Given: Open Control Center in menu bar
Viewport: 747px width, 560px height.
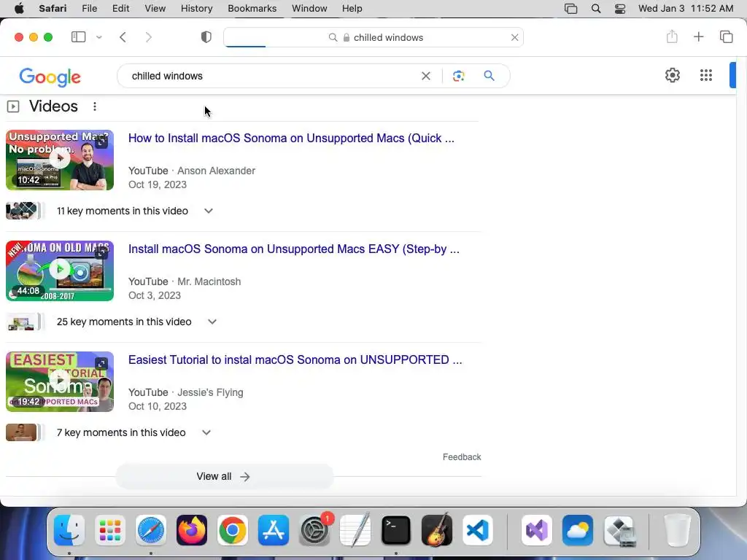Looking at the screenshot, I should 620,9.
